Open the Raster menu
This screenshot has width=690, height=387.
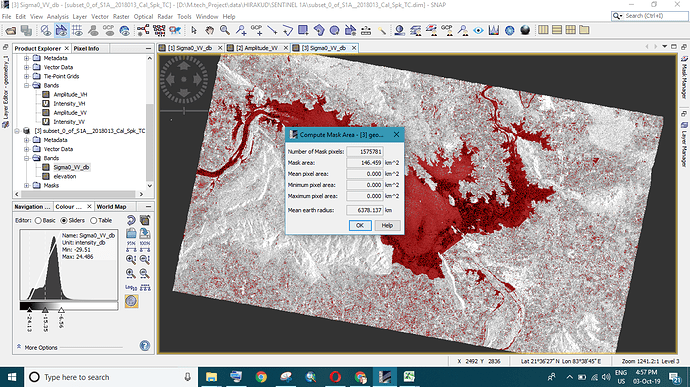121,17
